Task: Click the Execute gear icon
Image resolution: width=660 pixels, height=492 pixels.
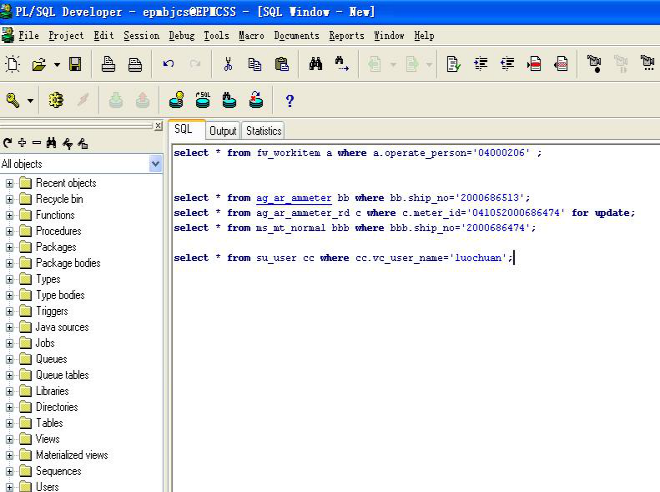Action: (56, 100)
